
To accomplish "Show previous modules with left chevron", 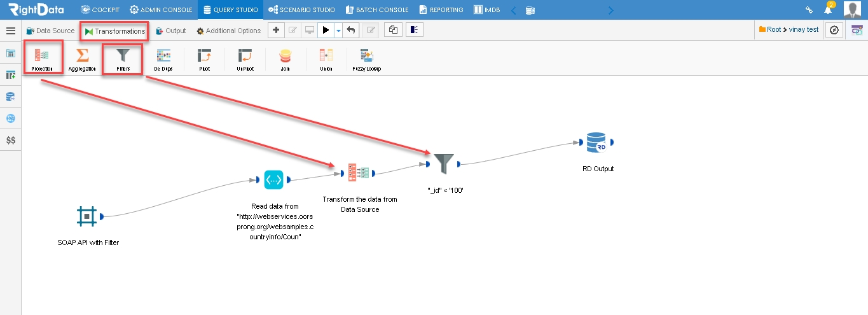I will 514,10.
